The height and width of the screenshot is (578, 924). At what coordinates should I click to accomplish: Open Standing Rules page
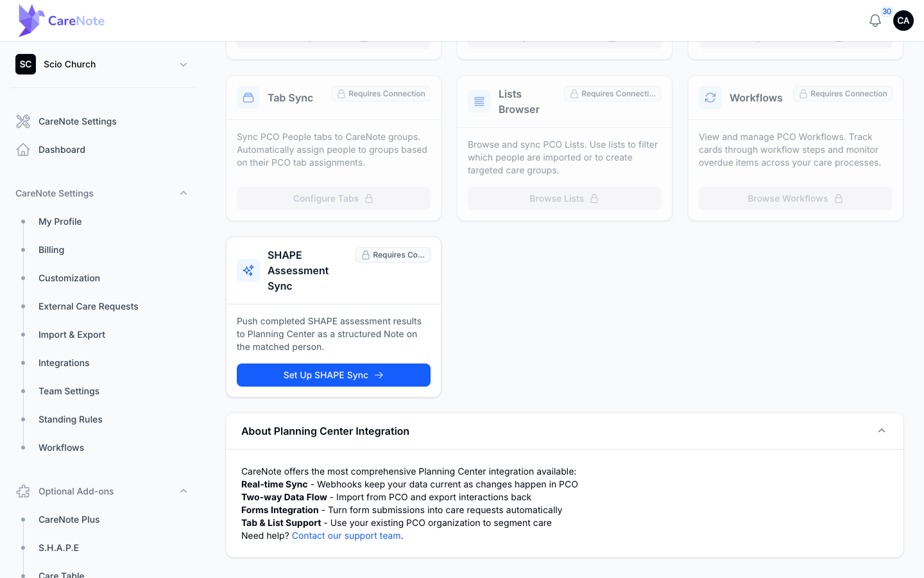click(71, 419)
